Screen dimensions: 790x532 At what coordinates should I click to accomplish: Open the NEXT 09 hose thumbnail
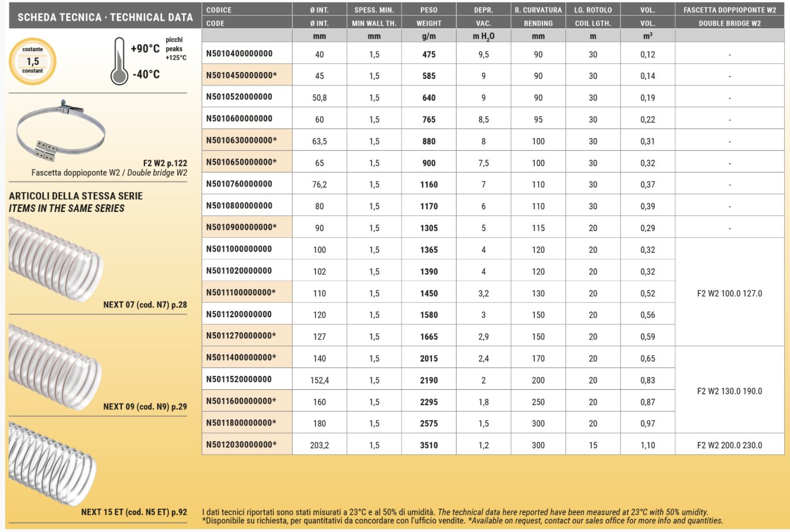pos(55,360)
